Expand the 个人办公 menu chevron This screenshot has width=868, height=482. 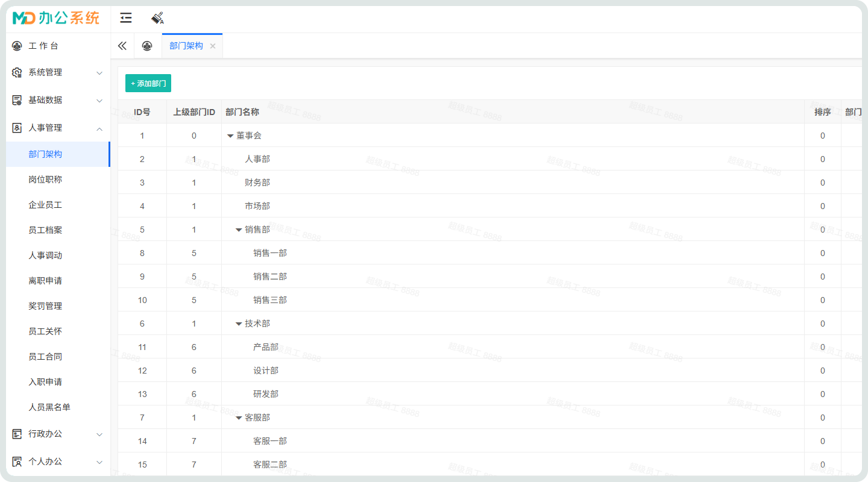[x=99, y=462]
